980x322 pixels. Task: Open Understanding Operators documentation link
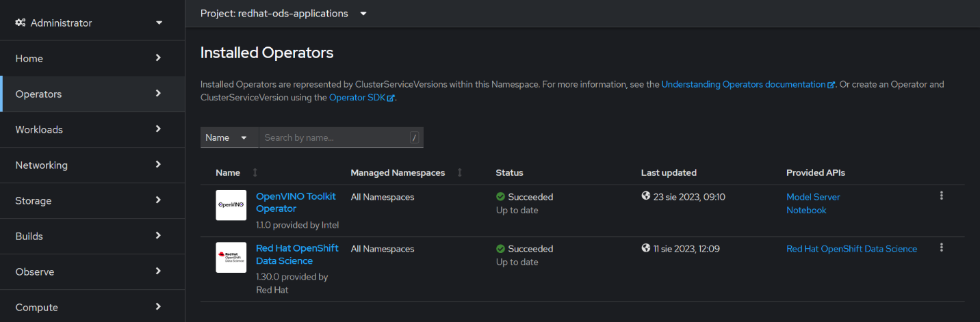743,85
